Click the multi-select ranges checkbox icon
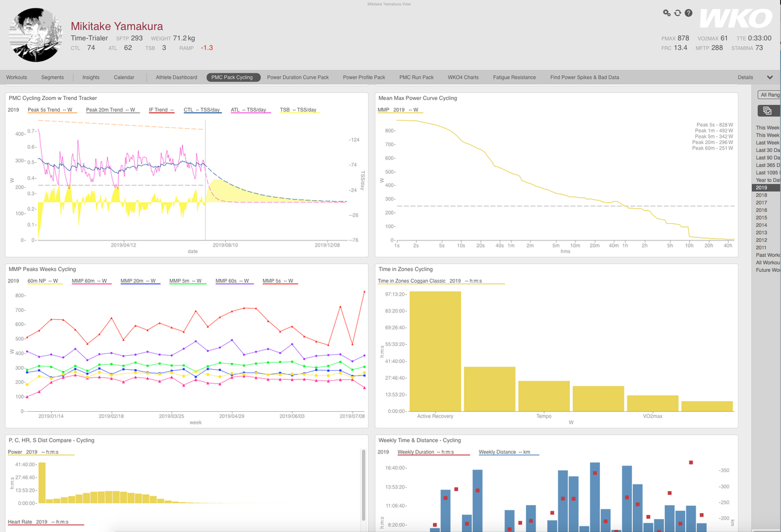The image size is (781, 532). point(768,110)
